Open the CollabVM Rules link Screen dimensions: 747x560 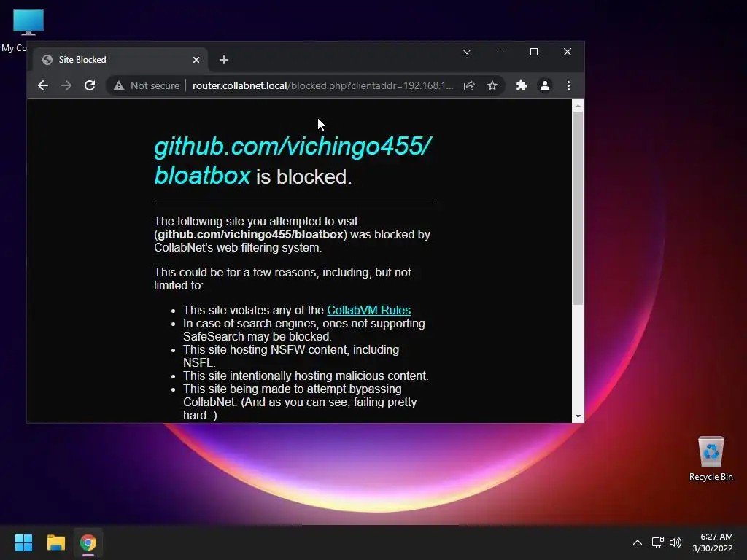point(368,310)
